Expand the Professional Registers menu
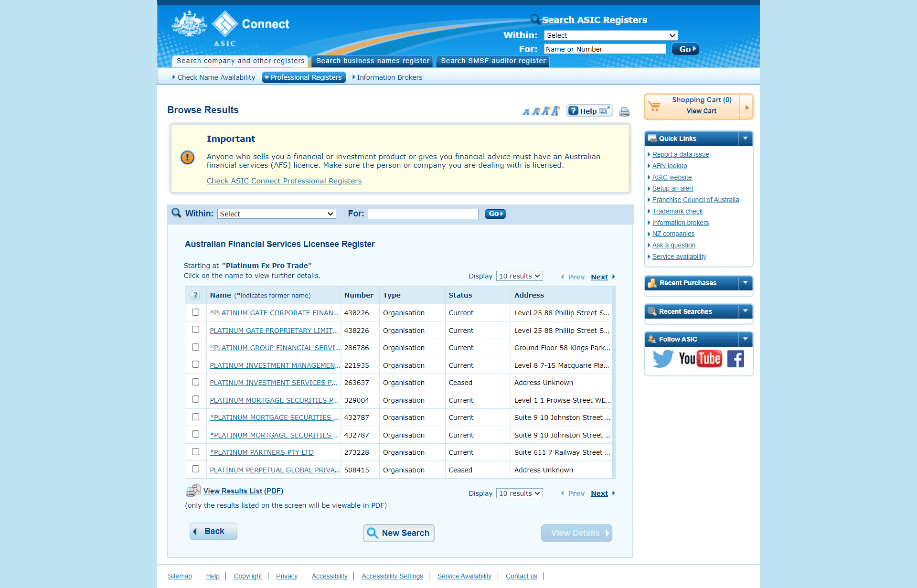Viewport: 917px width, 588px height. coord(304,77)
